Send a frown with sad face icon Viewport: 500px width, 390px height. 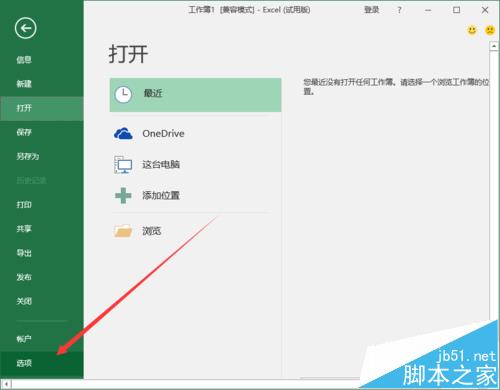coord(490,31)
